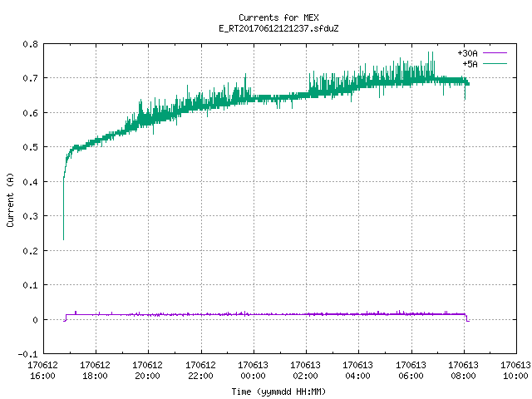Click the '170613 02:00' time tick label

305,370
